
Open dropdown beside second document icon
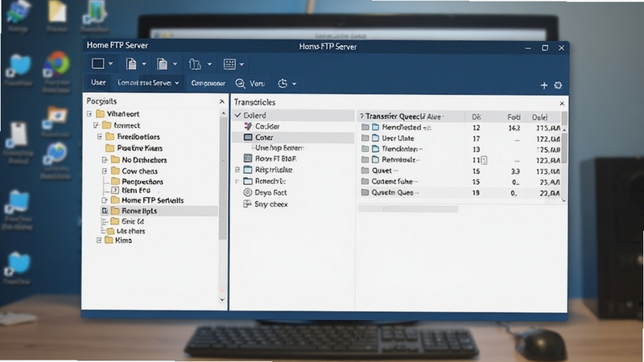click(x=175, y=64)
